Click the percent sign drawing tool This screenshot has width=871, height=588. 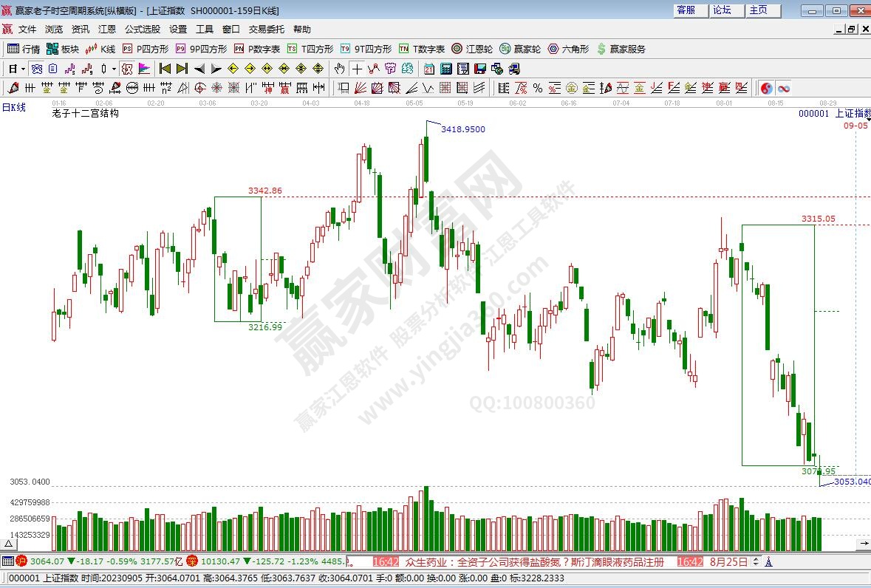[x=538, y=88]
